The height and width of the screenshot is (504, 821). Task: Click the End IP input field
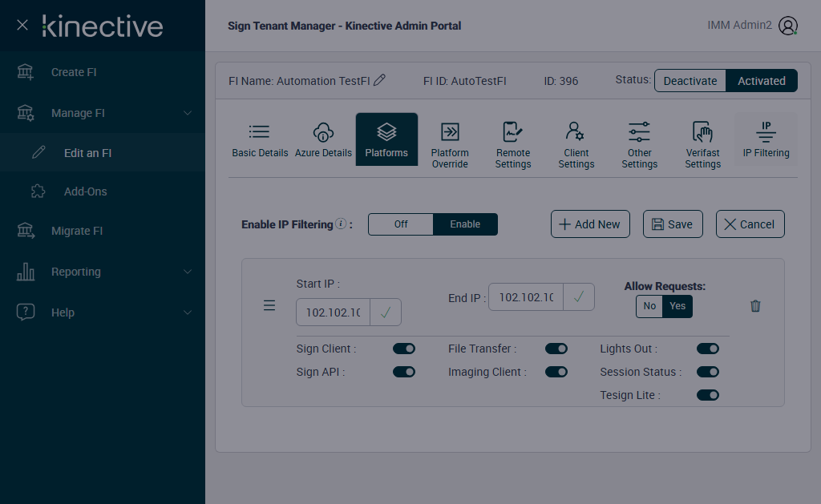click(526, 296)
